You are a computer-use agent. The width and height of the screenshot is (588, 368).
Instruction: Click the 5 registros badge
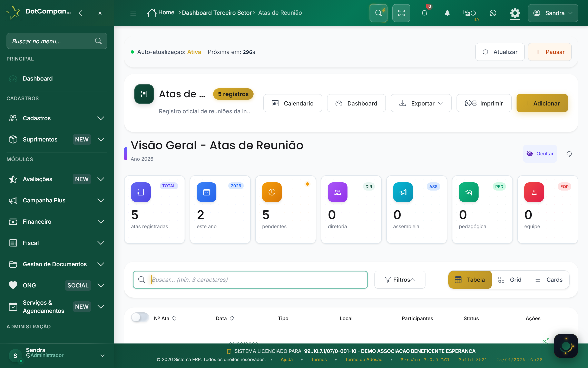pyautogui.click(x=233, y=94)
